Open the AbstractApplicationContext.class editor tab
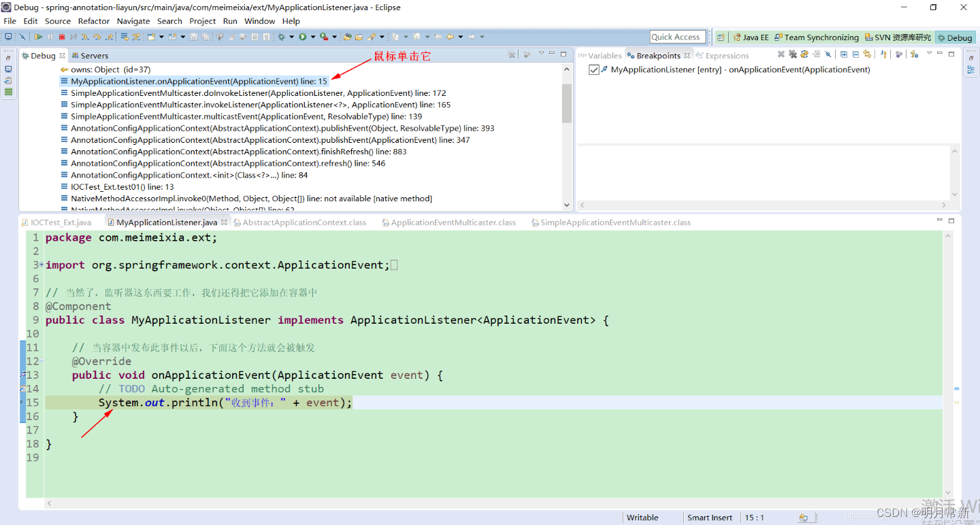Image resolution: width=980 pixels, height=525 pixels. pos(299,222)
